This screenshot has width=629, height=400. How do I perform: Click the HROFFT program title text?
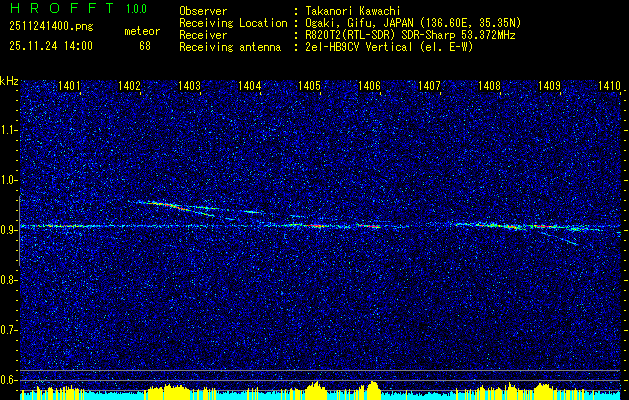coord(62,8)
